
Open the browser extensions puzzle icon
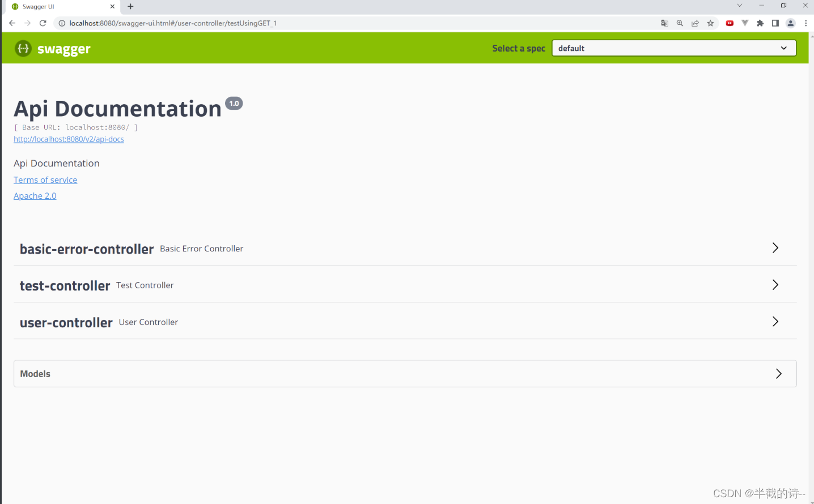click(x=760, y=23)
